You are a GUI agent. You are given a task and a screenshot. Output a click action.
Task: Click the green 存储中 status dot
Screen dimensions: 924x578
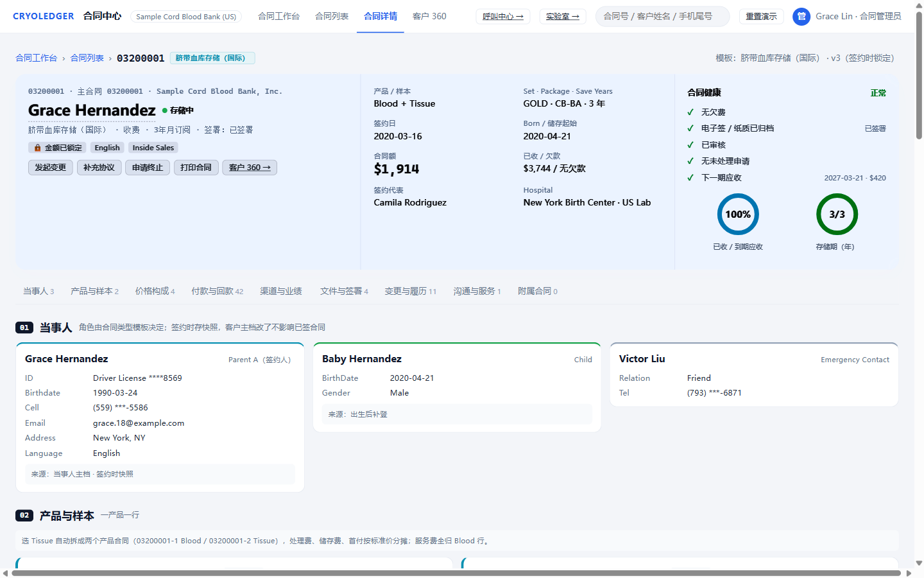165,110
